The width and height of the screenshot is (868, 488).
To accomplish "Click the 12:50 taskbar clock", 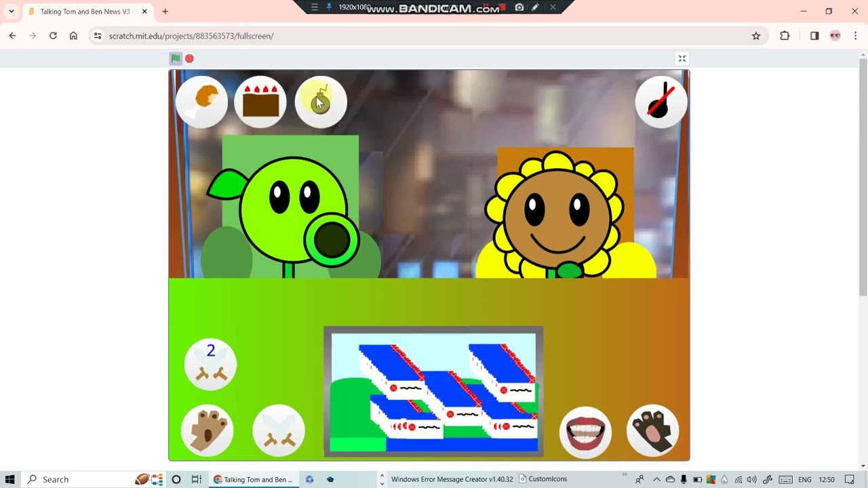I will pos(827,479).
